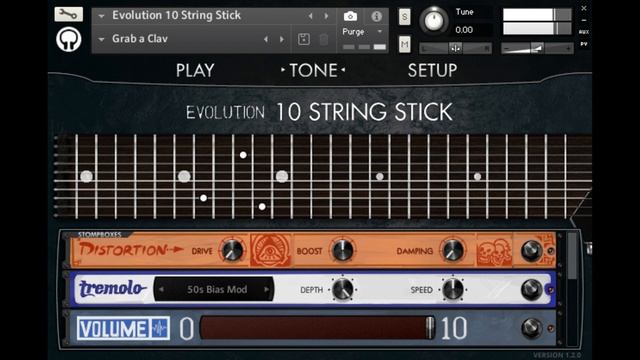Take a snapshot with the camera icon
640x360 pixels.
350,16
